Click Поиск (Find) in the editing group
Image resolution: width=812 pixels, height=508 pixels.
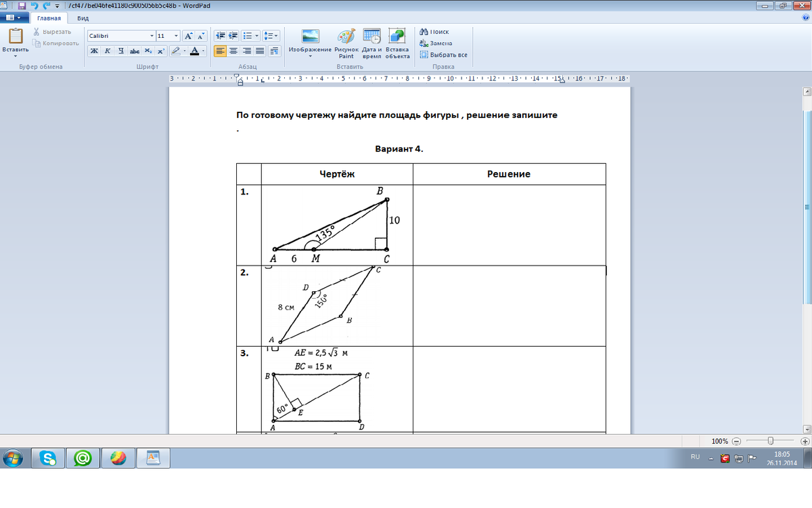point(434,32)
